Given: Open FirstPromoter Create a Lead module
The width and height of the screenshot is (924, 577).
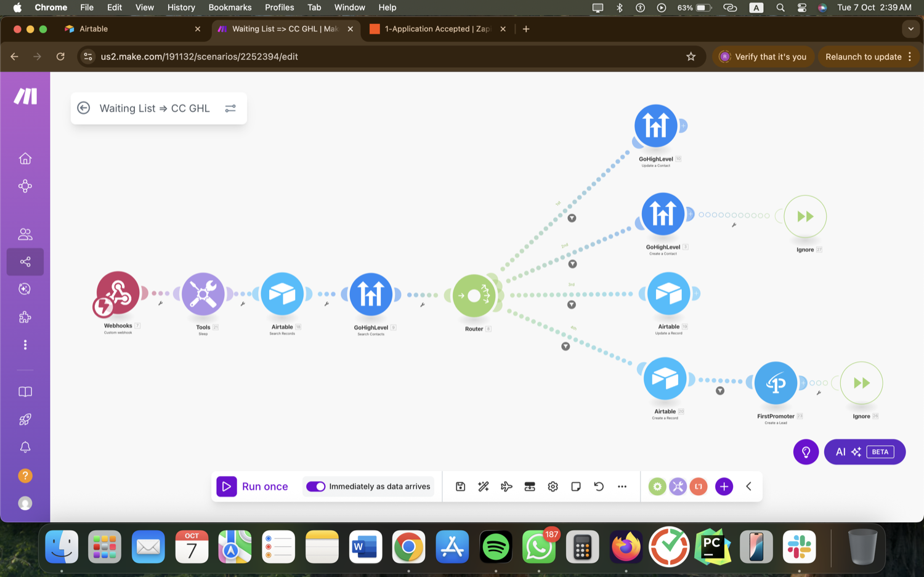Looking at the screenshot, I should pyautogui.click(x=776, y=383).
